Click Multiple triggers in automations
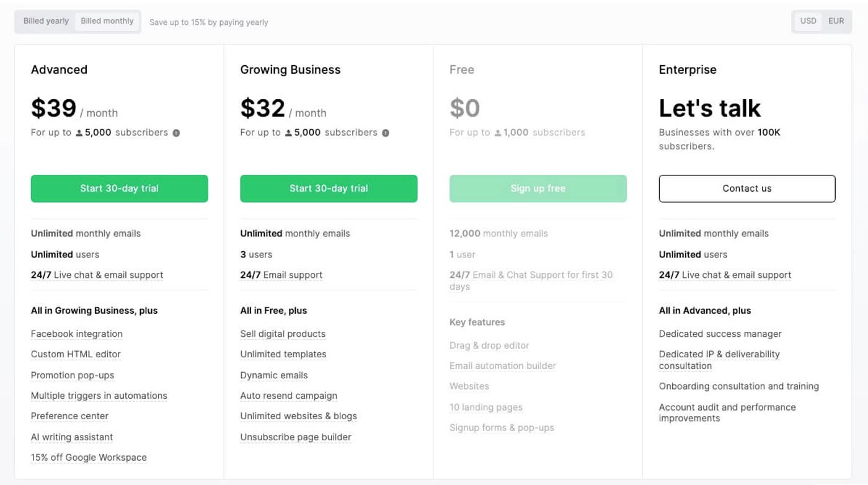 [x=99, y=396]
